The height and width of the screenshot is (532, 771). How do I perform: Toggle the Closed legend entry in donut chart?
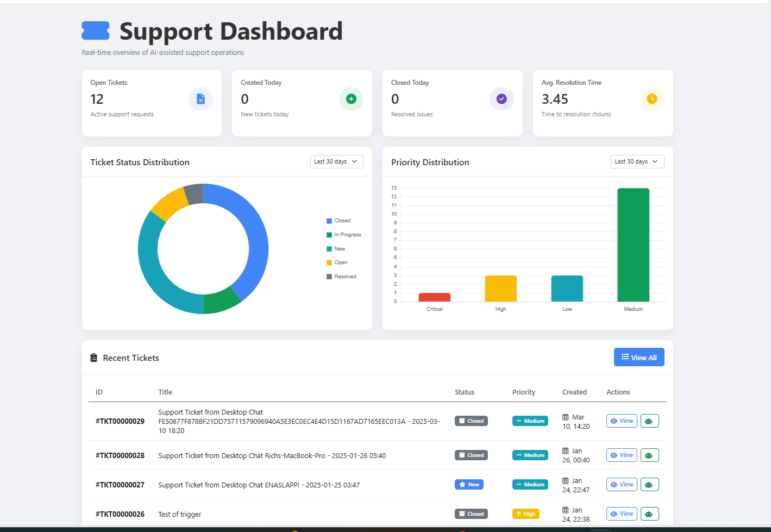point(339,221)
